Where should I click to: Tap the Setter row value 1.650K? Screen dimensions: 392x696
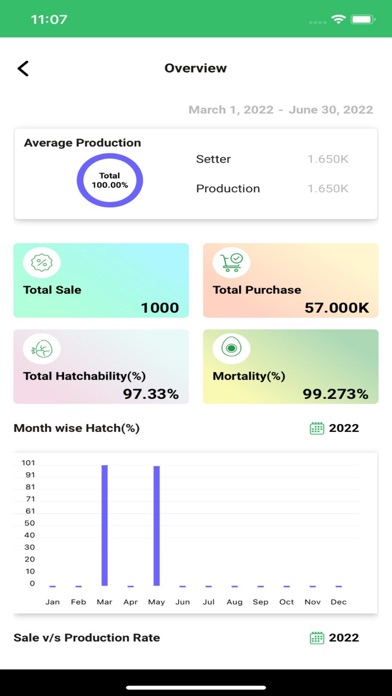click(x=328, y=159)
